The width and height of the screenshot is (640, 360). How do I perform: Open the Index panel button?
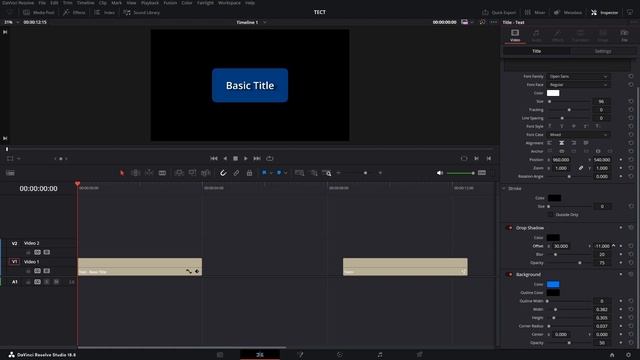coord(104,13)
